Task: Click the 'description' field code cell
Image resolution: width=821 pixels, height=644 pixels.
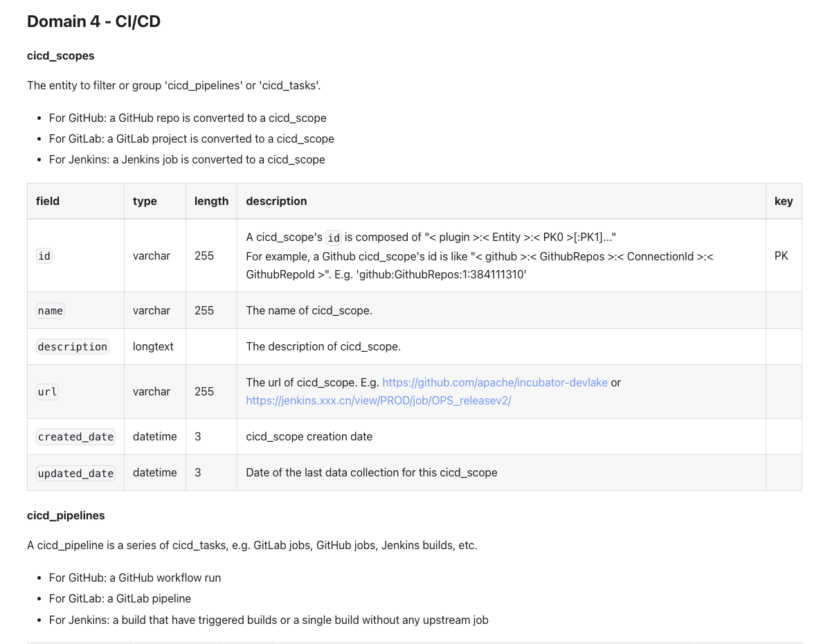Action: pos(73,346)
